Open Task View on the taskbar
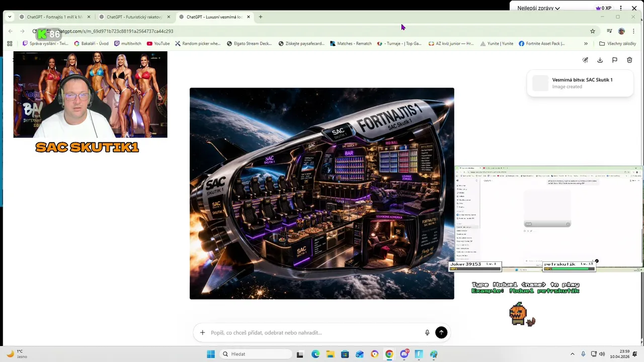644x362 pixels. click(x=300, y=354)
